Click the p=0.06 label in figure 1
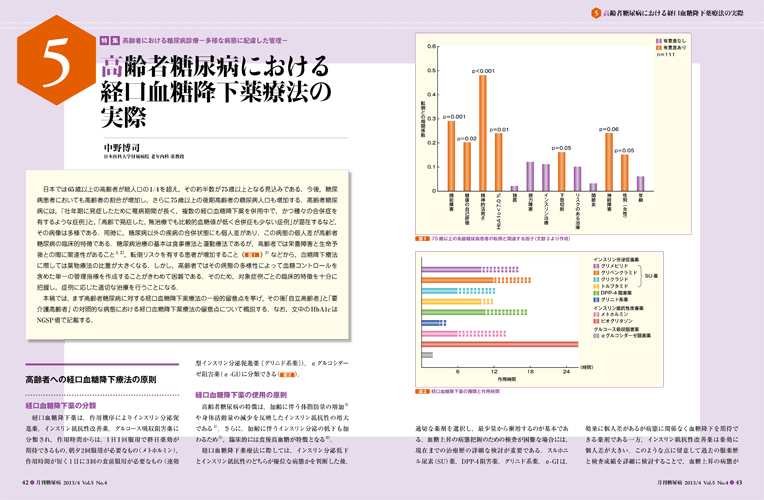This screenshot has height=500, width=764. pos(609,129)
